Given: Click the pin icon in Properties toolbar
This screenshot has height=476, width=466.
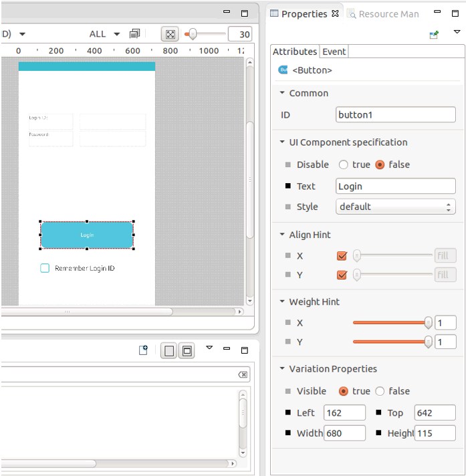Looking at the screenshot, I should pyautogui.click(x=435, y=34).
